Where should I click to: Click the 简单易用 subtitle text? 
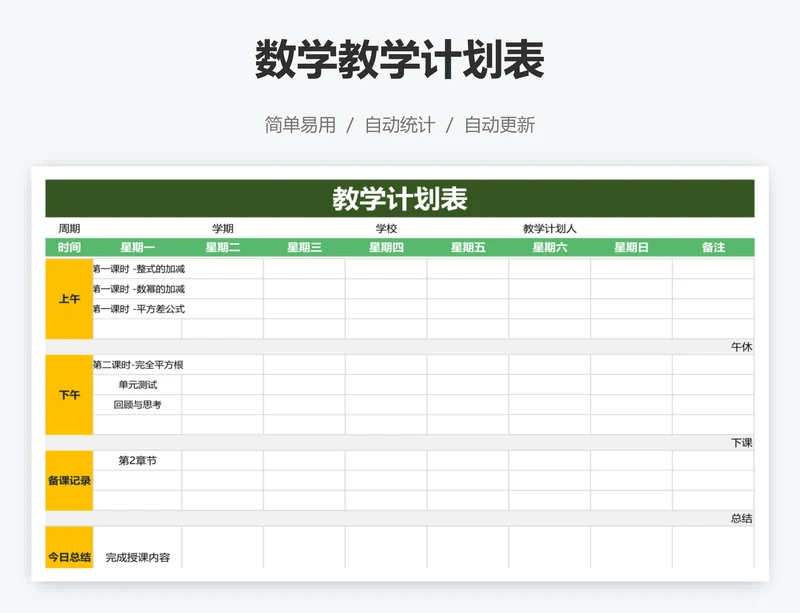pos(300,125)
